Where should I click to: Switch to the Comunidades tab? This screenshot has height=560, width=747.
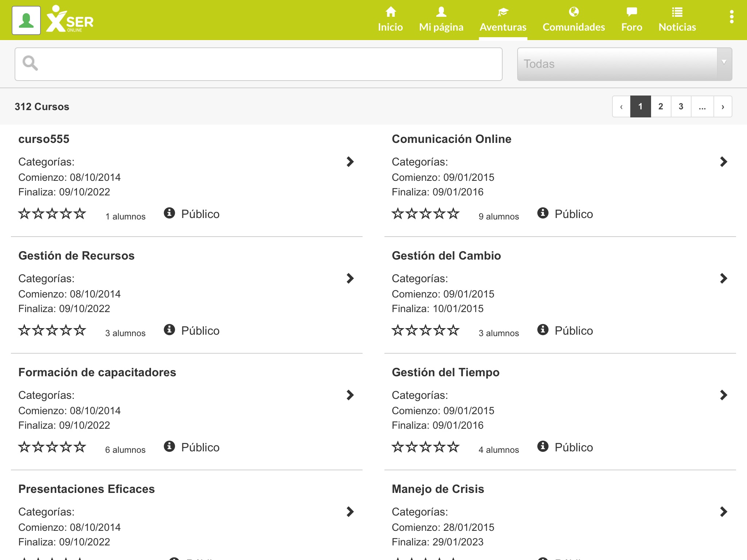point(573,20)
